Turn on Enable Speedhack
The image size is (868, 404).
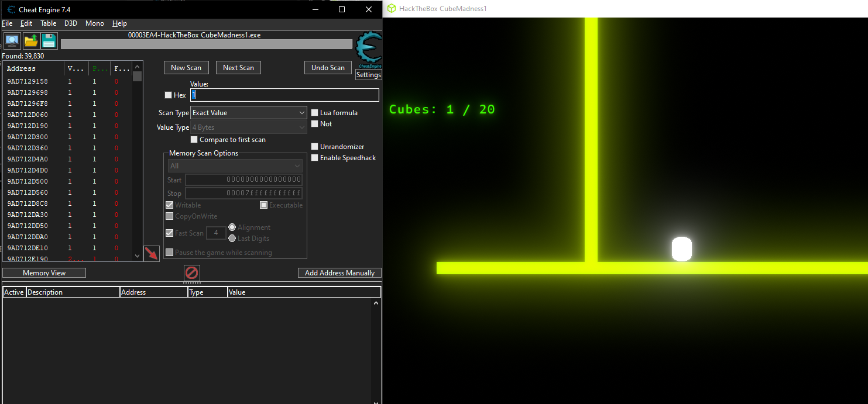315,158
